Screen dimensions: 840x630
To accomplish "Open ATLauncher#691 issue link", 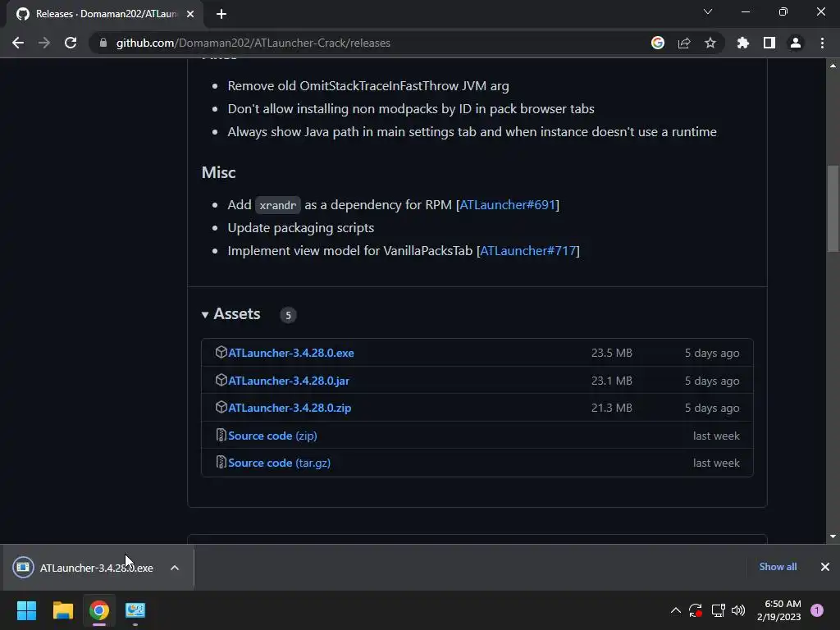I will (507, 204).
